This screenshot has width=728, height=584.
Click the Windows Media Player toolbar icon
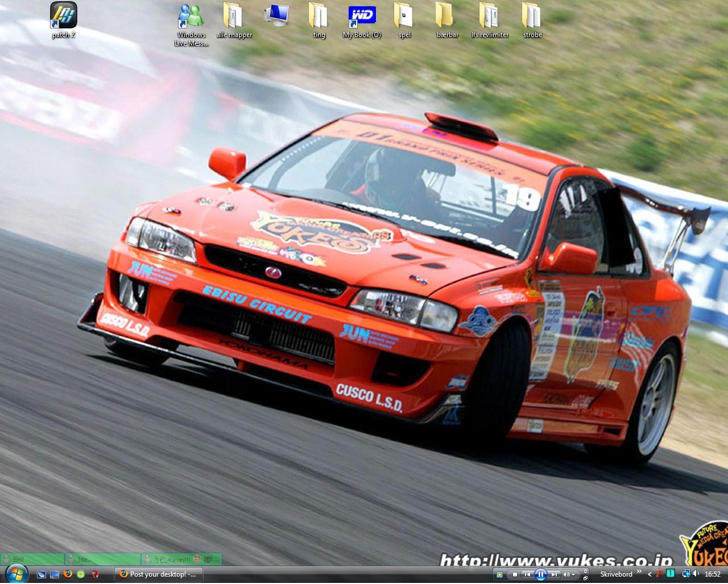(x=499, y=574)
